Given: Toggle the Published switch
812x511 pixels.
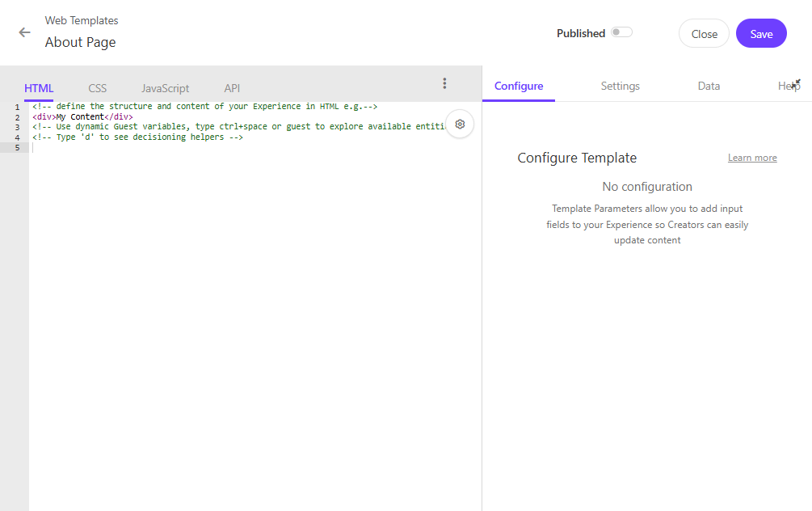Looking at the screenshot, I should tap(621, 32).
